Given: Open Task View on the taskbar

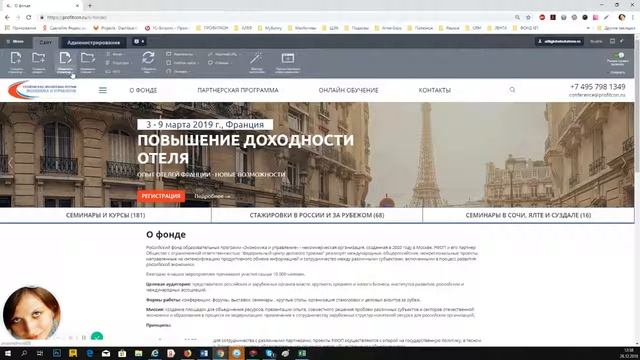Looking at the screenshot, I should click(x=40, y=353).
